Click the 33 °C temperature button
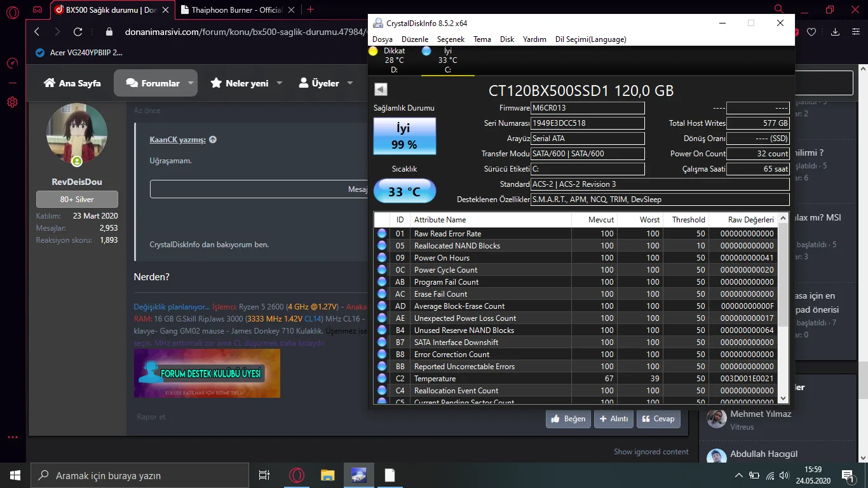 pyautogui.click(x=405, y=191)
